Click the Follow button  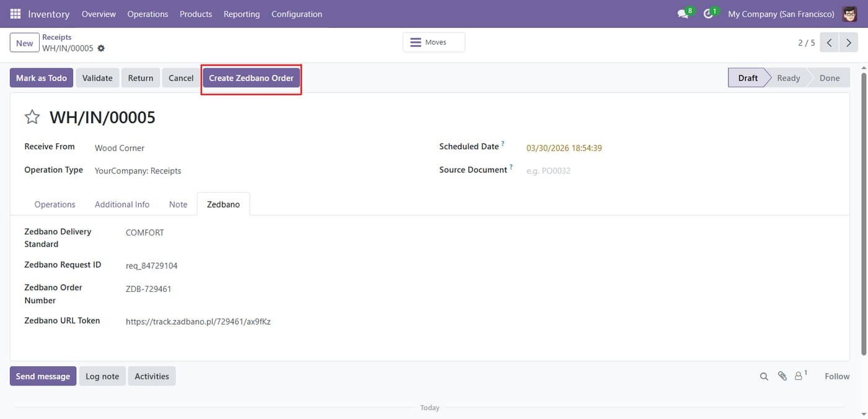click(837, 376)
